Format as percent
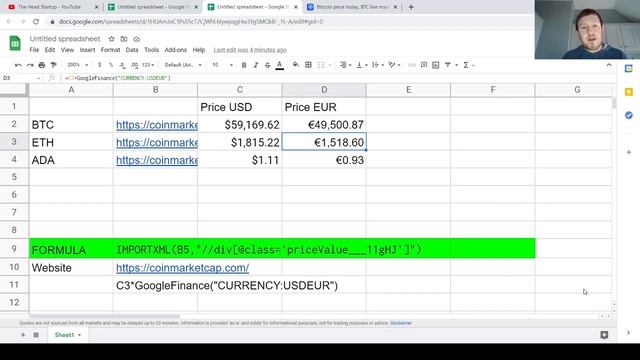The image size is (640, 360). click(x=111, y=65)
